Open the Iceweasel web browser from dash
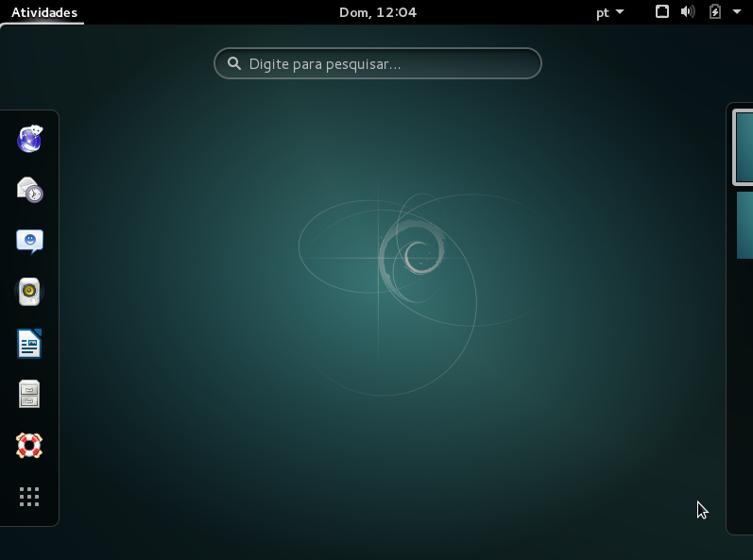This screenshot has height=560, width=753. pyautogui.click(x=30, y=139)
